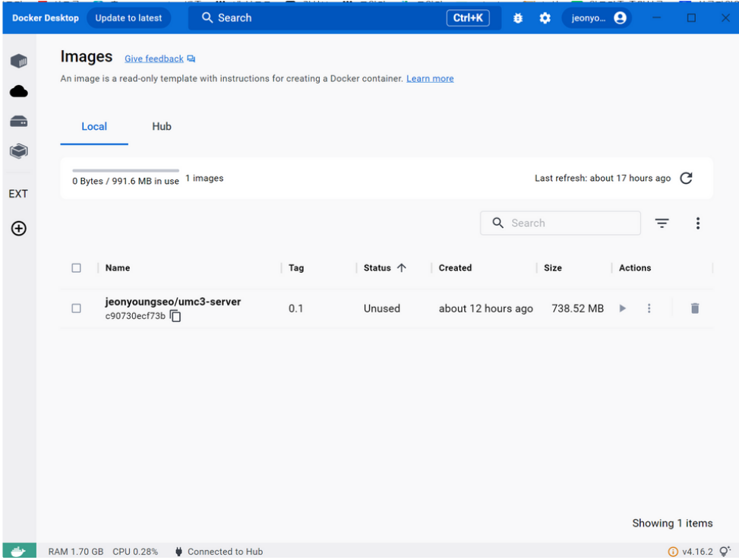Viewport: 739px width, 560px height.
Task: Open the jeonyoungseo/umc3-server image name
Action: (x=173, y=302)
